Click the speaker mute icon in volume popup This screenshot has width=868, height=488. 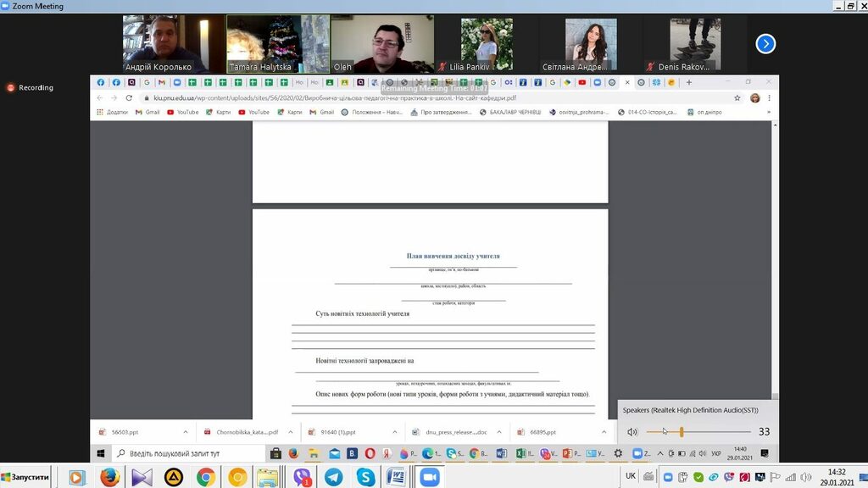tap(632, 432)
